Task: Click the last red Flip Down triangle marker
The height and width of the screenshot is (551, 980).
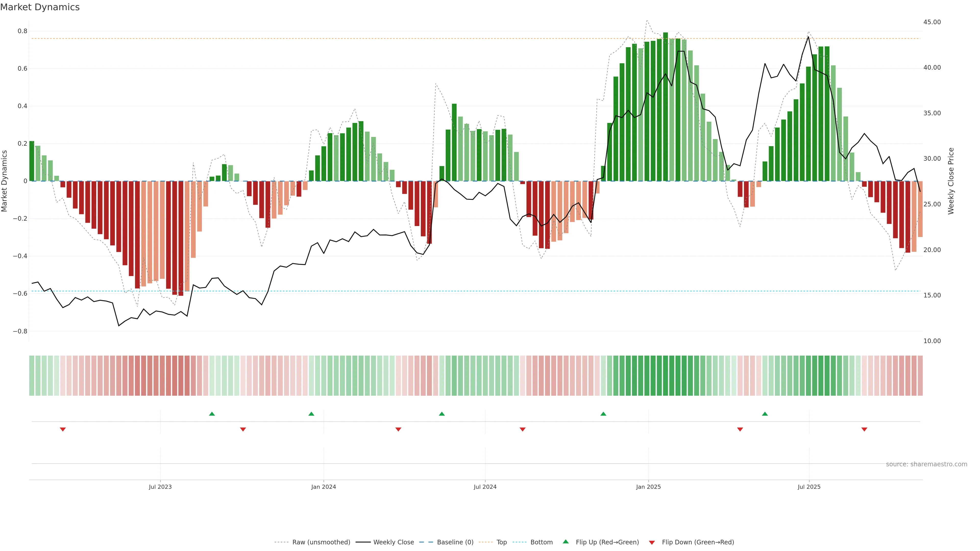Action: point(864,429)
